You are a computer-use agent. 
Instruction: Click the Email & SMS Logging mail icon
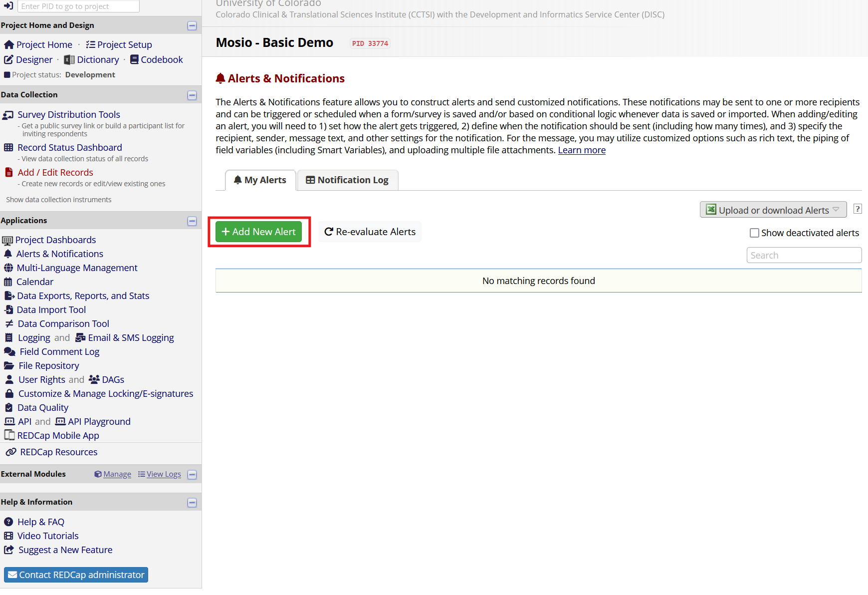coord(80,337)
